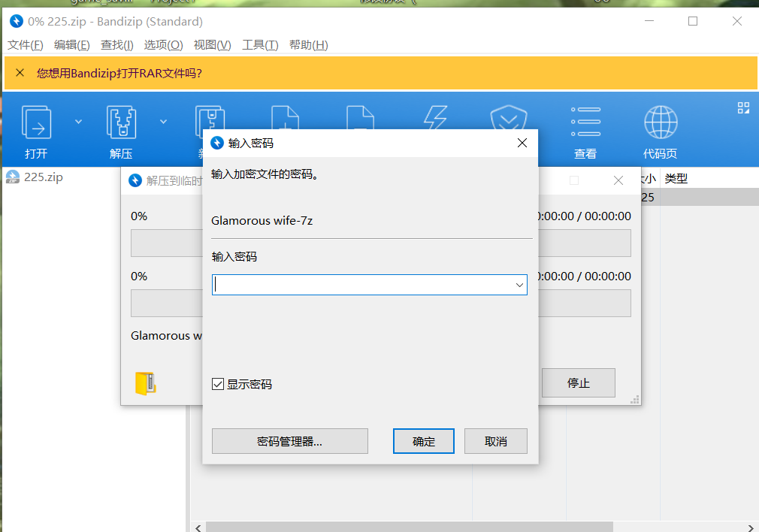This screenshot has height=532, width=759.
Task: Expand the password history dropdown arrow
Action: tap(519, 285)
